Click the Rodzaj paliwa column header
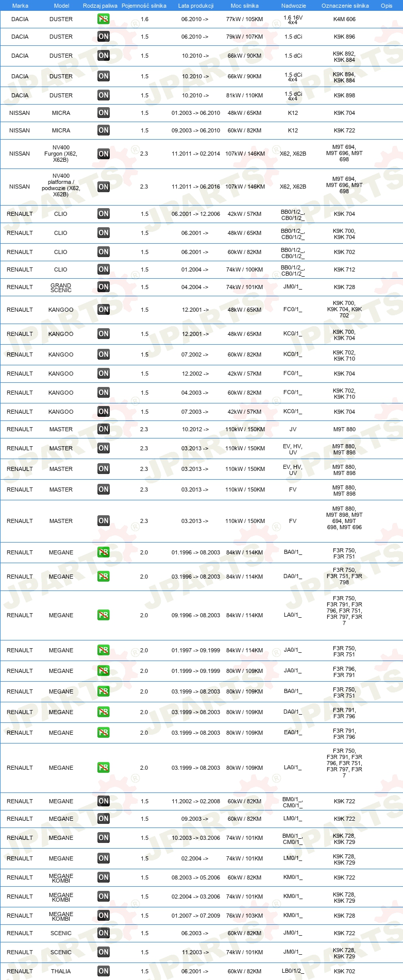403x980 pixels. click(x=100, y=6)
